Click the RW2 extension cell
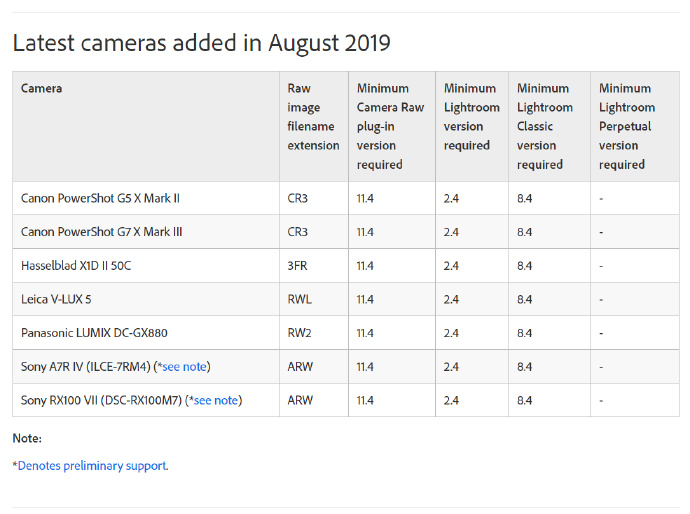This screenshot has height=514, width=690. coord(299,333)
